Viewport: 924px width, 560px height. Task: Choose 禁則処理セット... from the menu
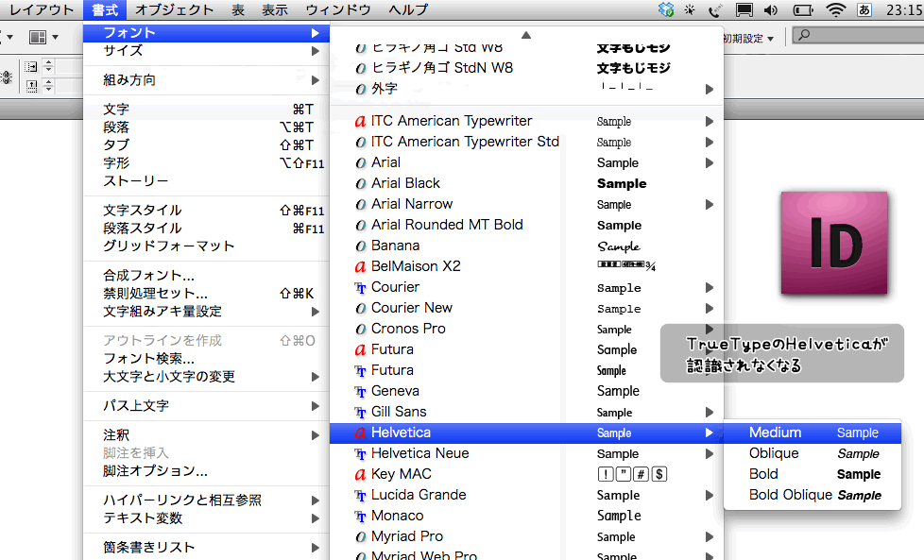pyautogui.click(x=206, y=294)
